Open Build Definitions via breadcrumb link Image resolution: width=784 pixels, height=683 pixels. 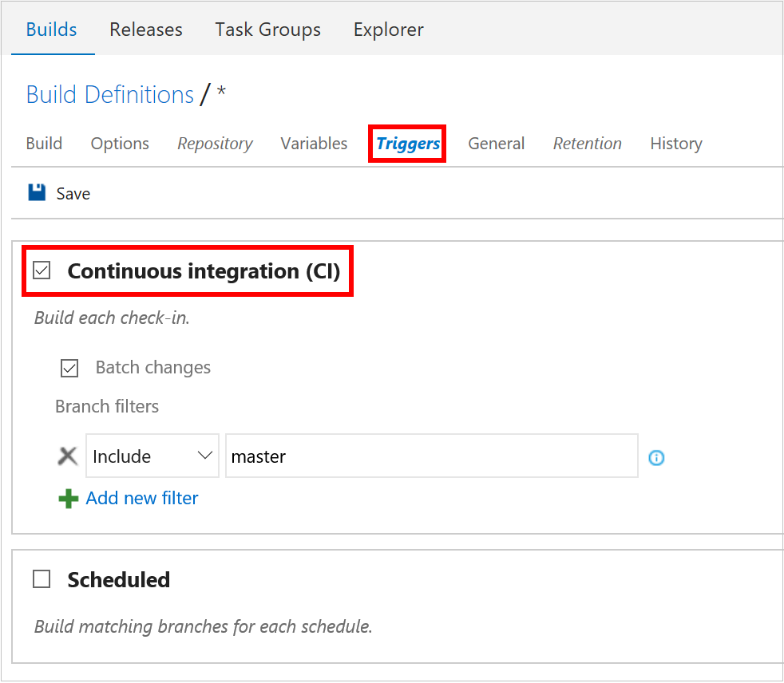pos(109,93)
